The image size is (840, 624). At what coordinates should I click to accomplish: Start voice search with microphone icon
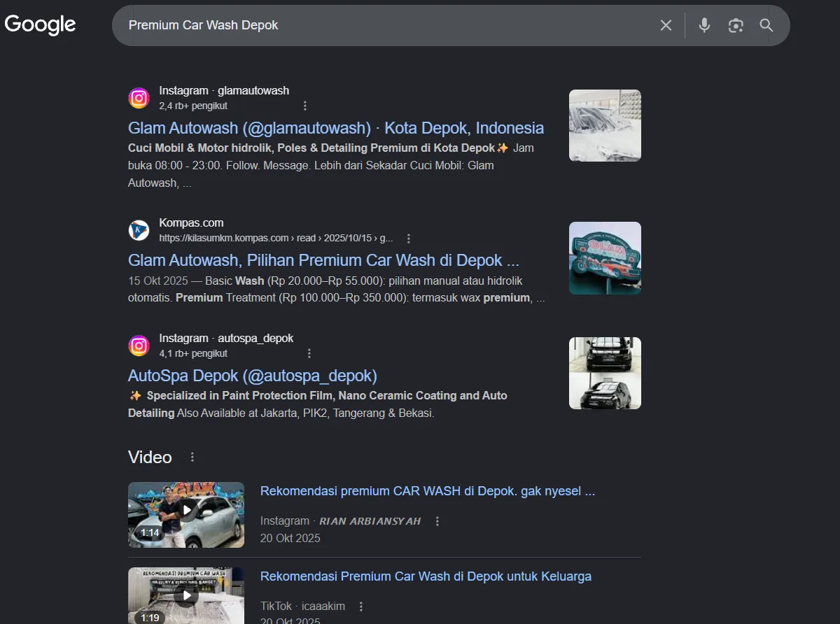click(704, 25)
